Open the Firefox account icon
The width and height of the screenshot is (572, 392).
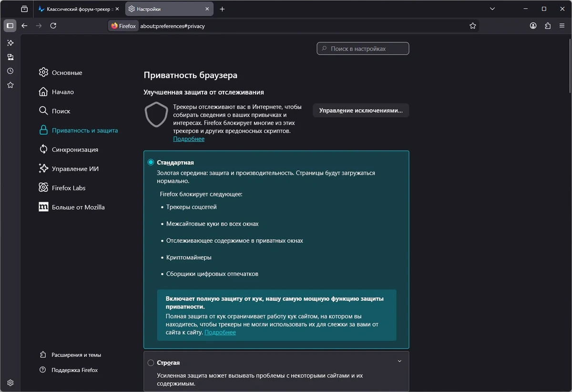click(533, 26)
